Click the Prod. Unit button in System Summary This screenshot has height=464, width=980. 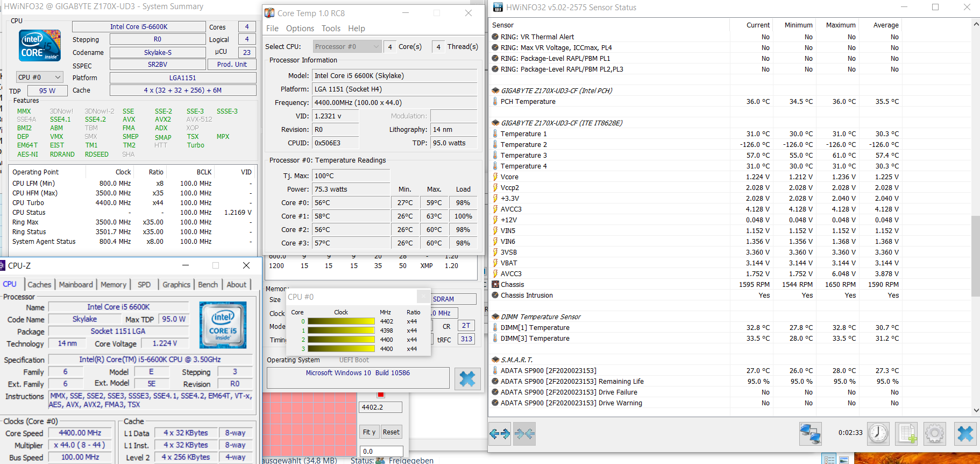pos(232,64)
